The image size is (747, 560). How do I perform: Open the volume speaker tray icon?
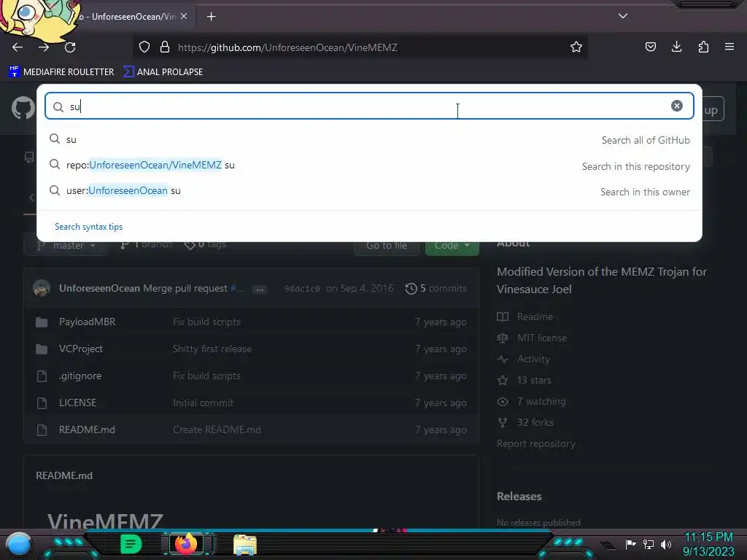(x=666, y=544)
